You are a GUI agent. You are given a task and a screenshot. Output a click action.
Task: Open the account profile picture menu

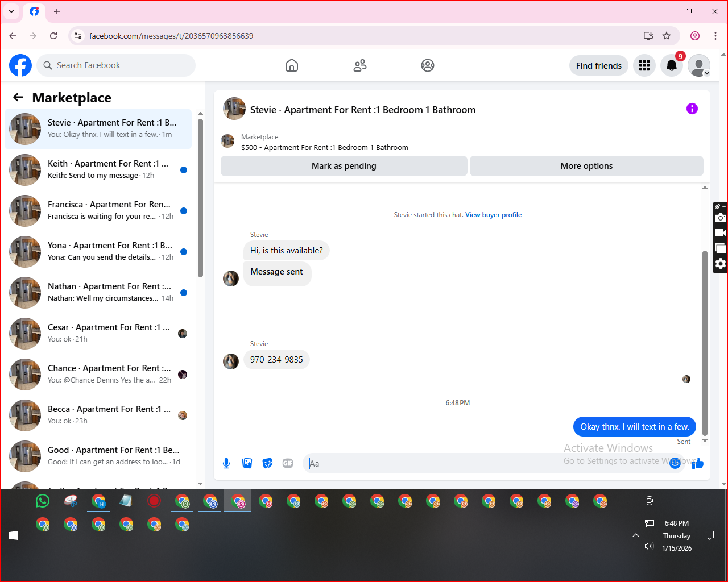click(699, 65)
